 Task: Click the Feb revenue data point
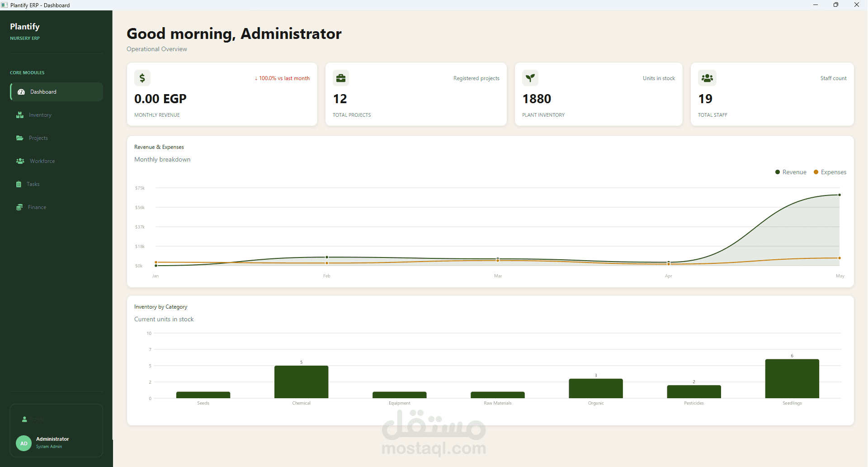pos(327,257)
